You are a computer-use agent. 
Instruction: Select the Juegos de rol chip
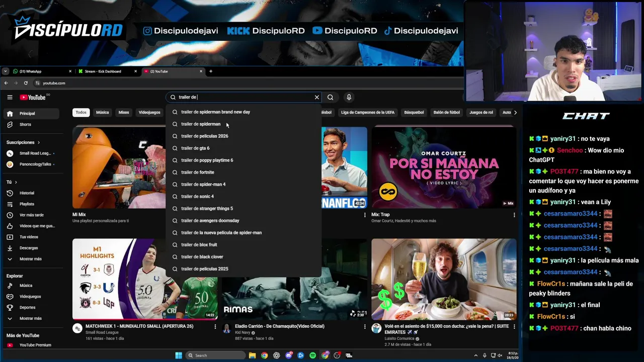[481, 113]
